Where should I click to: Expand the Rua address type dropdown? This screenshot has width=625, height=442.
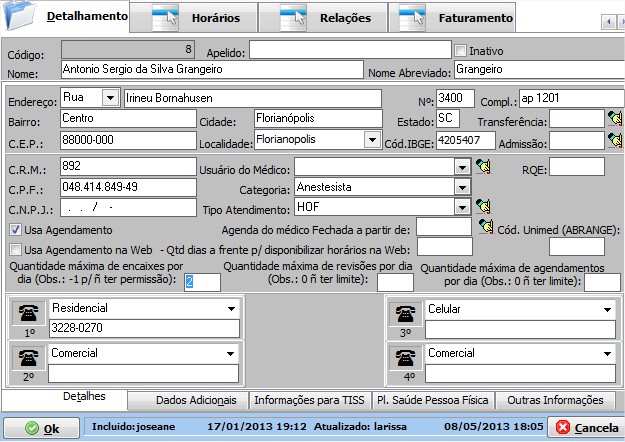coord(107,98)
